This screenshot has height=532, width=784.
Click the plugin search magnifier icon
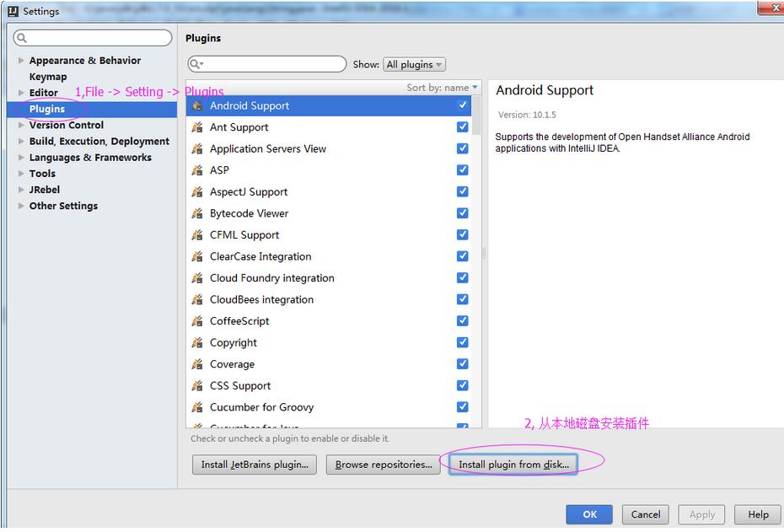[196, 64]
